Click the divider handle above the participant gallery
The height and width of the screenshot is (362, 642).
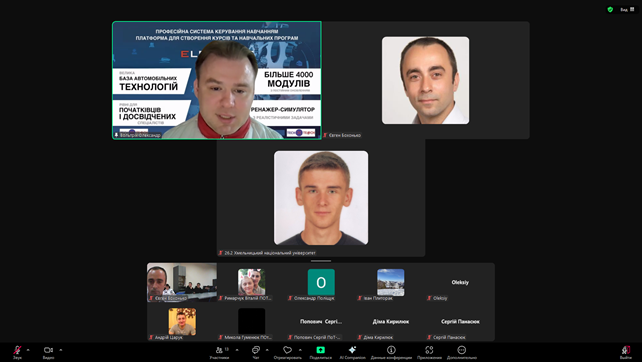pyautogui.click(x=321, y=260)
